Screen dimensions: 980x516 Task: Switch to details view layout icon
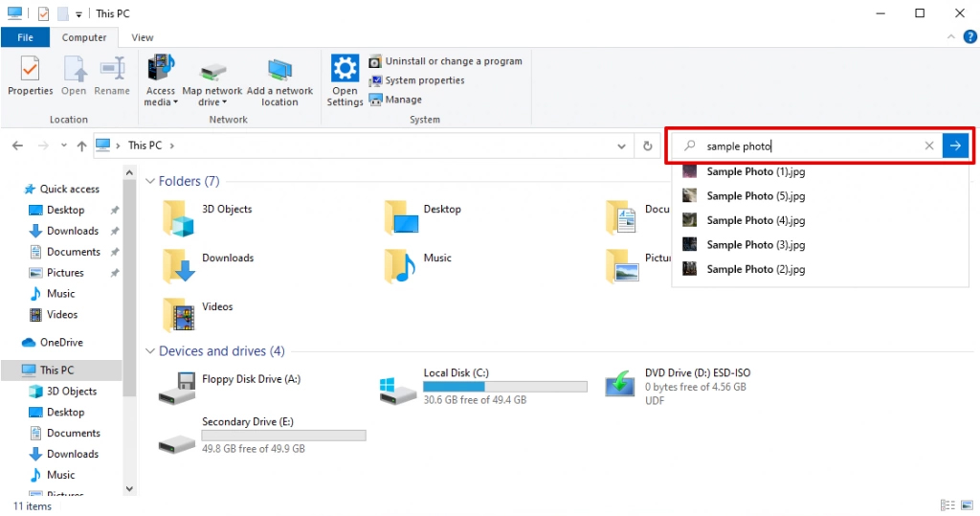pyautogui.click(x=947, y=505)
